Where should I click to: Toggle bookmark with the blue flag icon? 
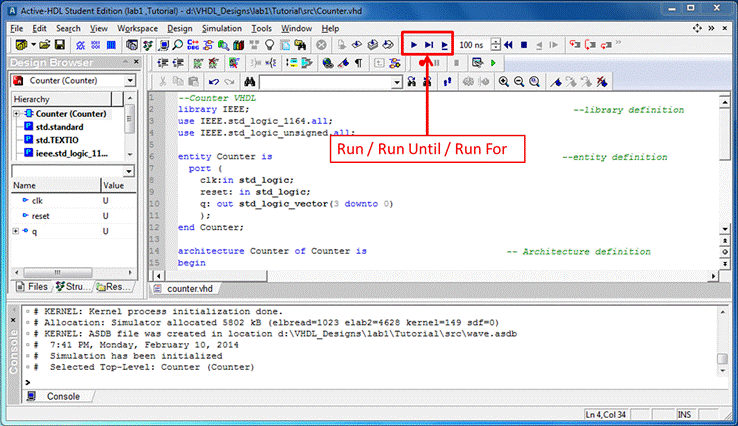tap(556, 82)
